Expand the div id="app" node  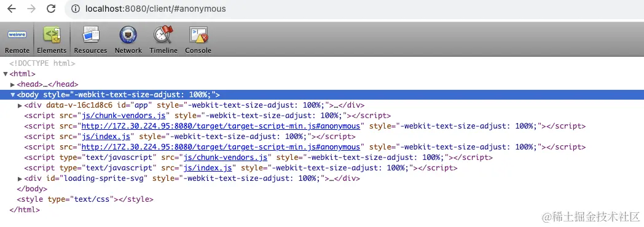20,105
